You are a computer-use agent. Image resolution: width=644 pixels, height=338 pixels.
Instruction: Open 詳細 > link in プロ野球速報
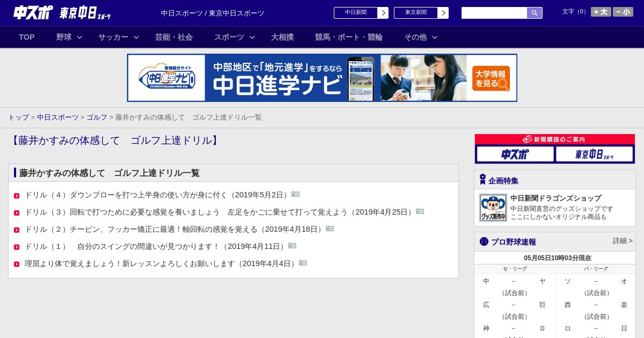[623, 241]
